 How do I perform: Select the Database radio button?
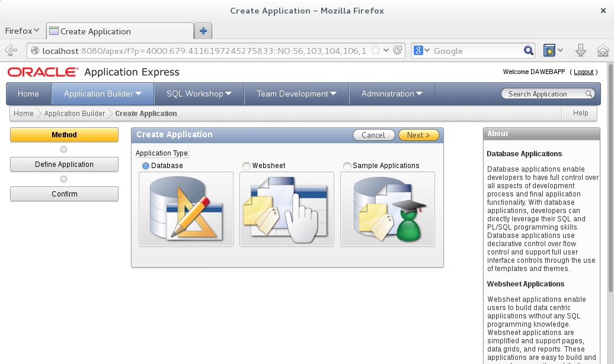pyautogui.click(x=146, y=166)
